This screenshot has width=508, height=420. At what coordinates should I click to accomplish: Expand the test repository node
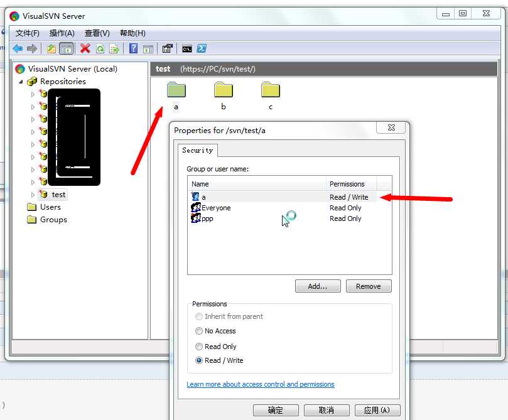click(x=33, y=195)
